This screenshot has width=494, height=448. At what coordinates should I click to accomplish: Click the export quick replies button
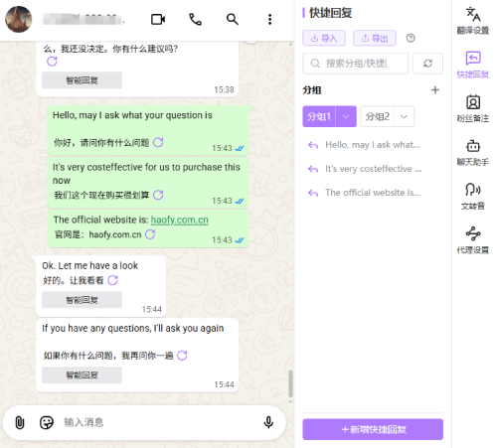(x=375, y=38)
